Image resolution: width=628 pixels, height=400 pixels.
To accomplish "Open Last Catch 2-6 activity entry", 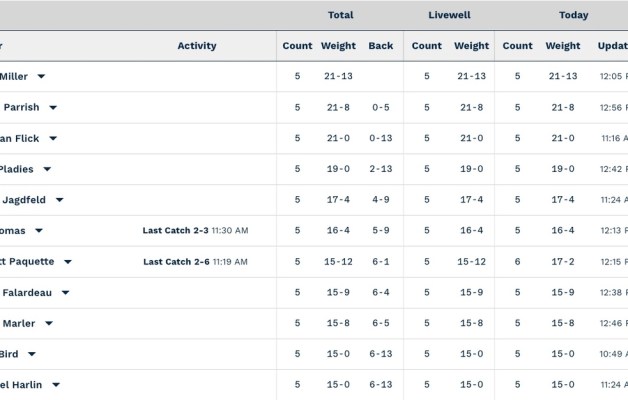I will point(195,262).
